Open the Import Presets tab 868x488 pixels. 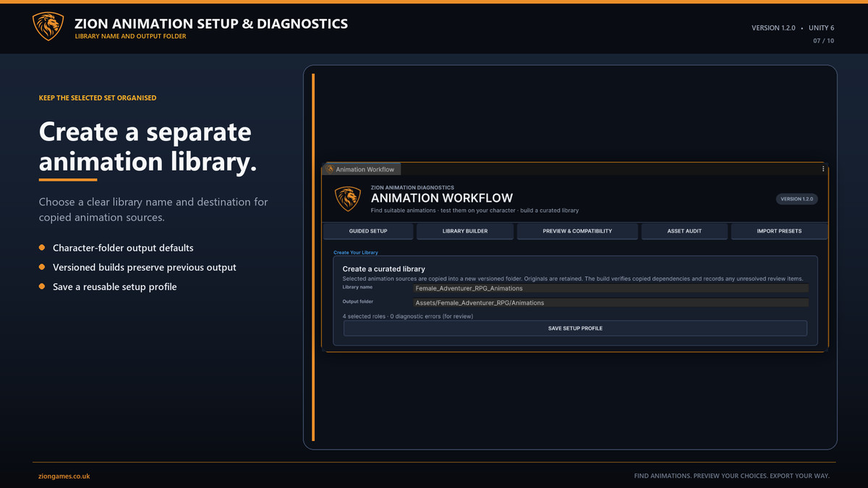(779, 231)
